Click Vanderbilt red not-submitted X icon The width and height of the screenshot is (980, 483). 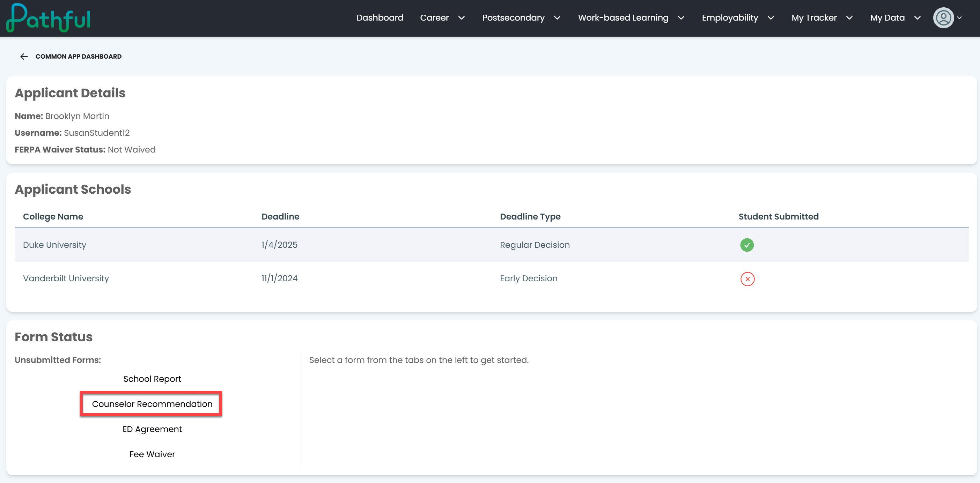(x=747, y=279)
